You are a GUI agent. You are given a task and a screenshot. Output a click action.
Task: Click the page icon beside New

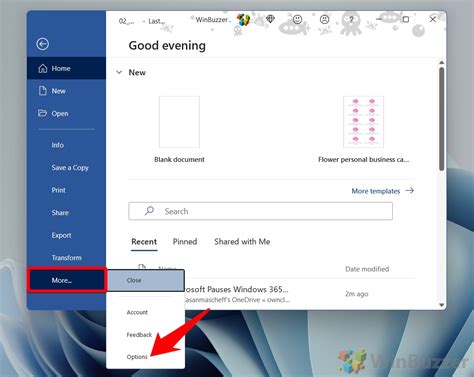[x=43, y=91]
